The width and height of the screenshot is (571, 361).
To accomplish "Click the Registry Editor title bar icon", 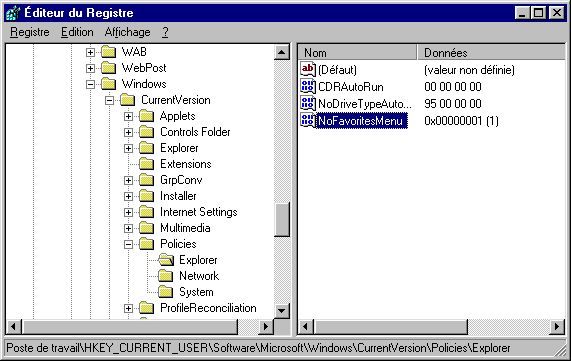I will click(x=13, y=13).
